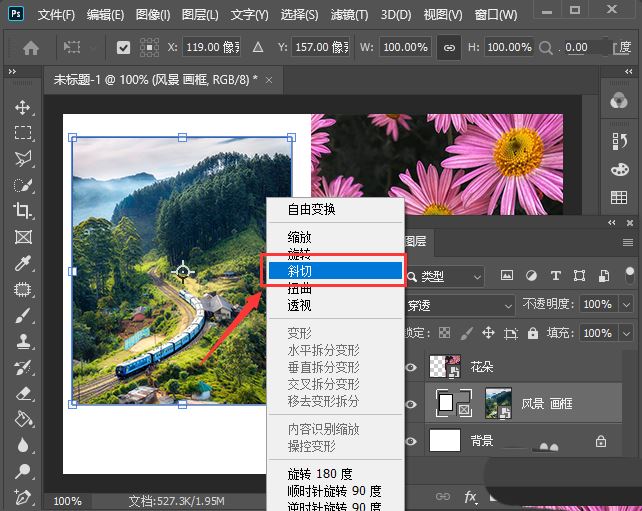Toggle prevent artboard auto-nesting lock
Screen dimensions: 642x511
[x=511, y=333]
